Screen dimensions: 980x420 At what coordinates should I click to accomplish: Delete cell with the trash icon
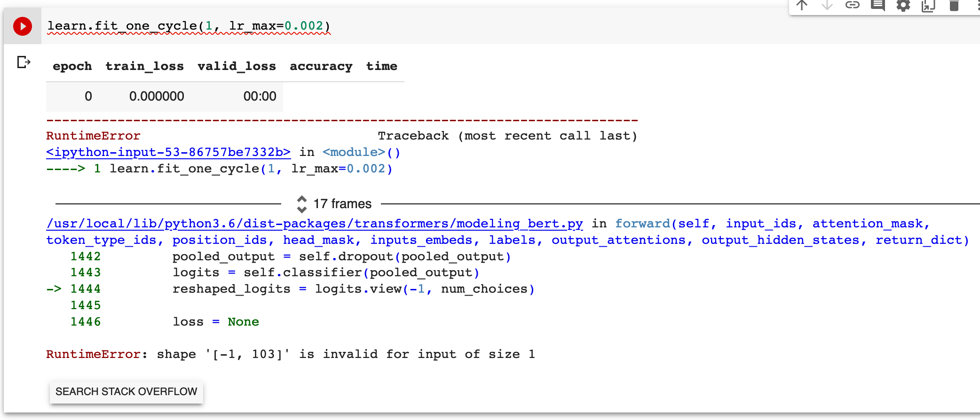[x=954, y=6]
